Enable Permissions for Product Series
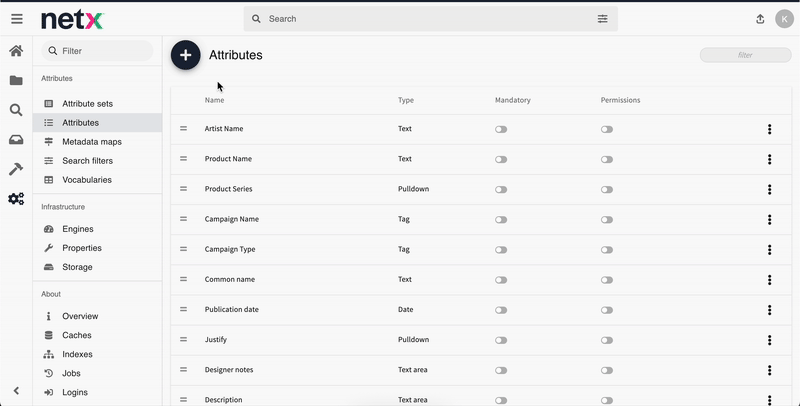This screenshot has height=406, width=800. (607, 189)
